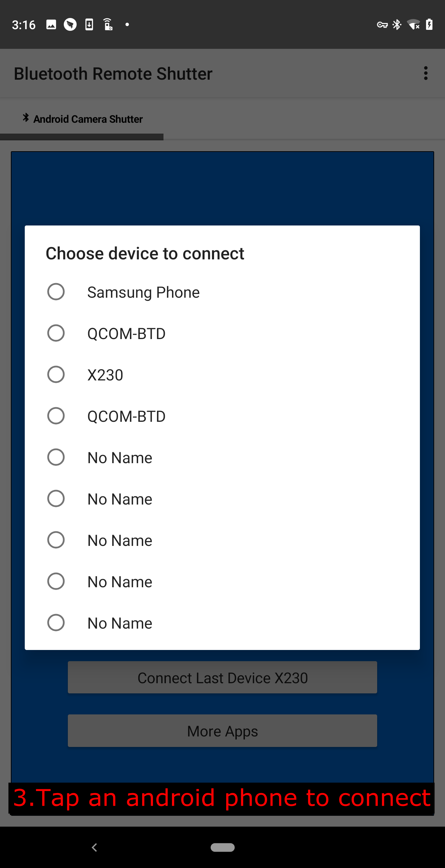Tap the remote shutter notification icon

[x=108, y=24]
